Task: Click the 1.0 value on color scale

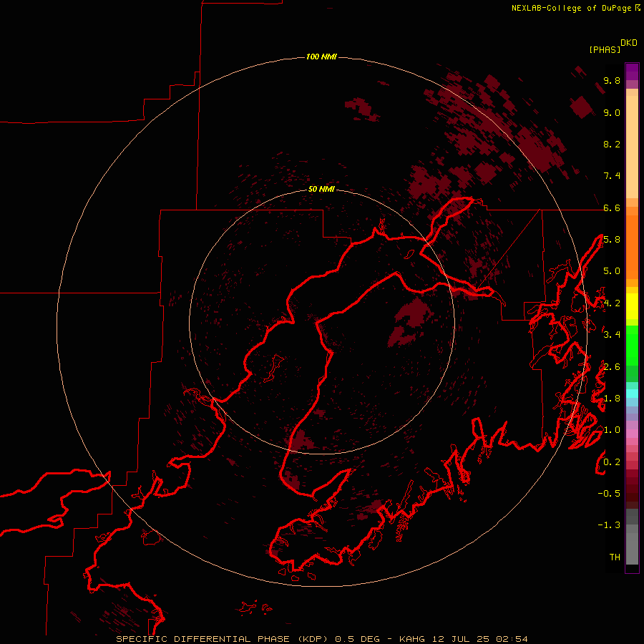Action: (x=612, y=430)
